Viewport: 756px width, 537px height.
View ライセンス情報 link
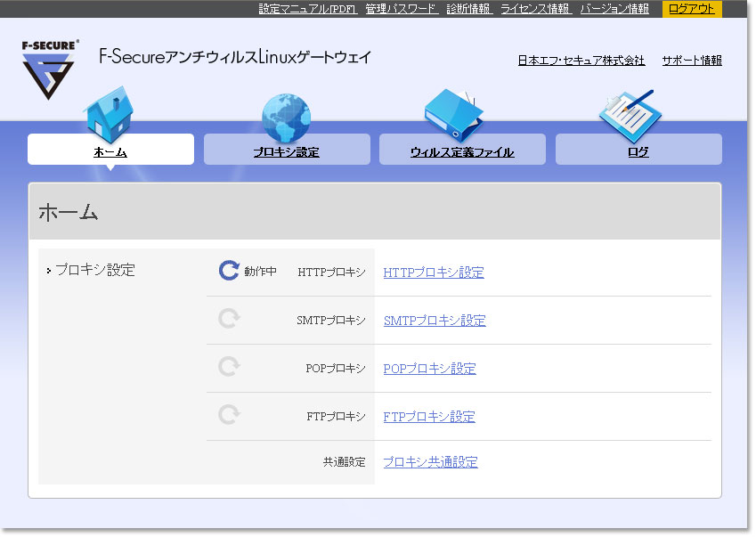click(536, 9)
